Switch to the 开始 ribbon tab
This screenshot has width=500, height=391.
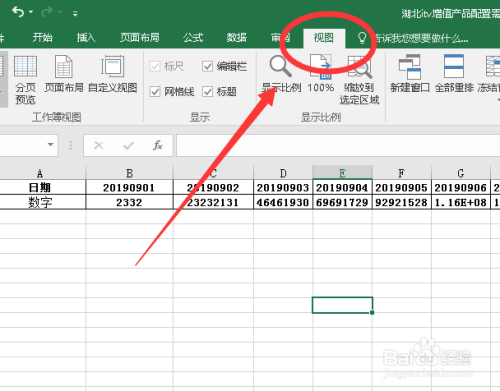42,37
